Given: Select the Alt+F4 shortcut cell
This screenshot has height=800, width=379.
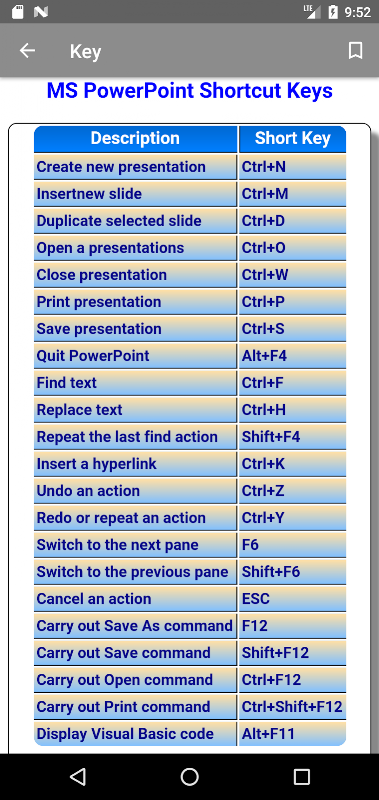Looking at the screenshot, I should tap(292, 356).
